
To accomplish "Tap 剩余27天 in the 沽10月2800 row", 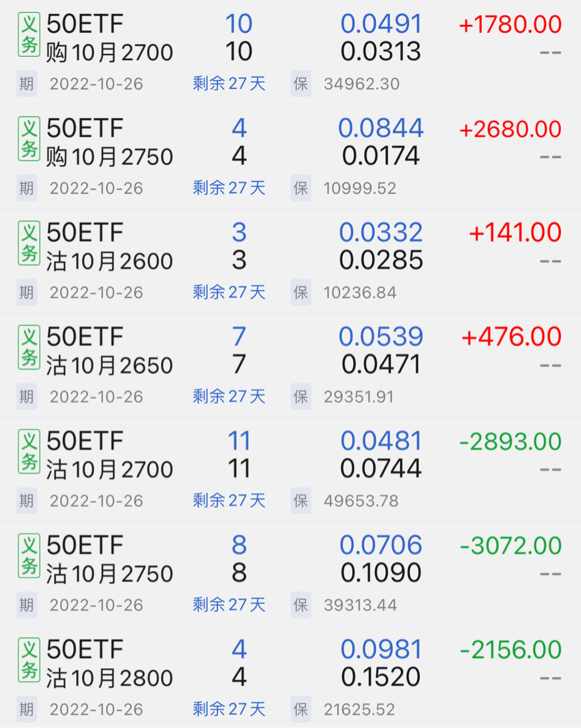I will coord(229,709).
